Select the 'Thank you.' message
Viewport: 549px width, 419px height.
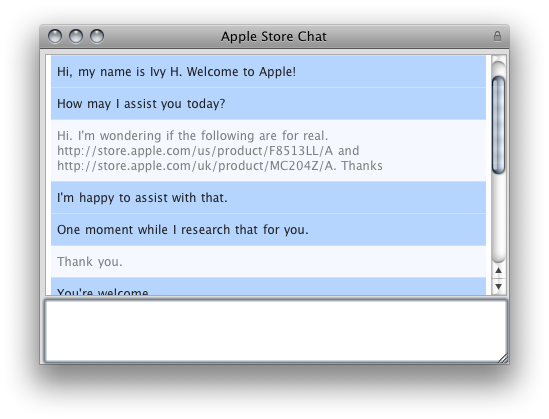268,261
